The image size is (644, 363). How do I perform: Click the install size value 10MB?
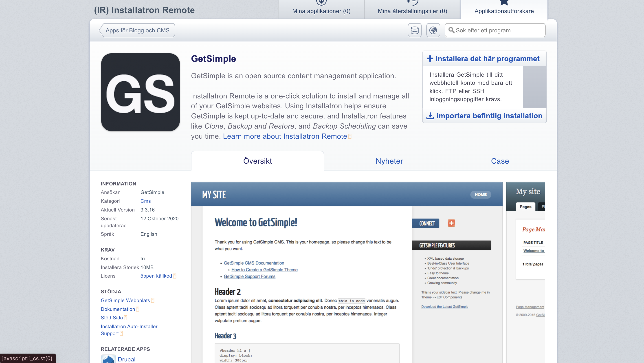click(x=147, y=267)
